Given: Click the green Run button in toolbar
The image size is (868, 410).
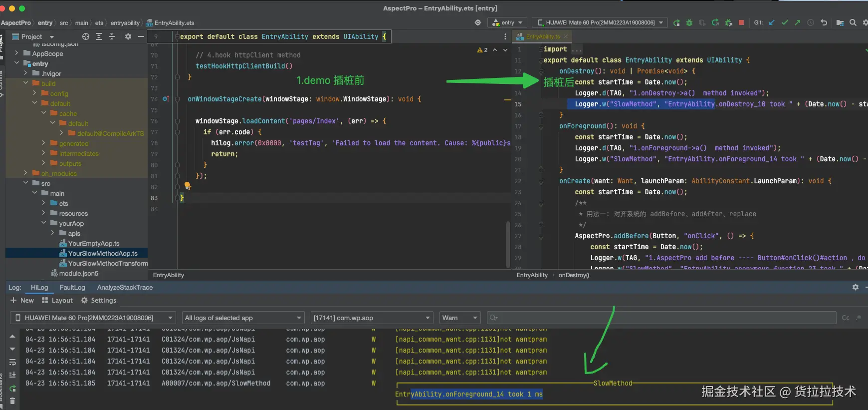Looking at the screenshot, I should pyautogui.click(x=676, y=23).
